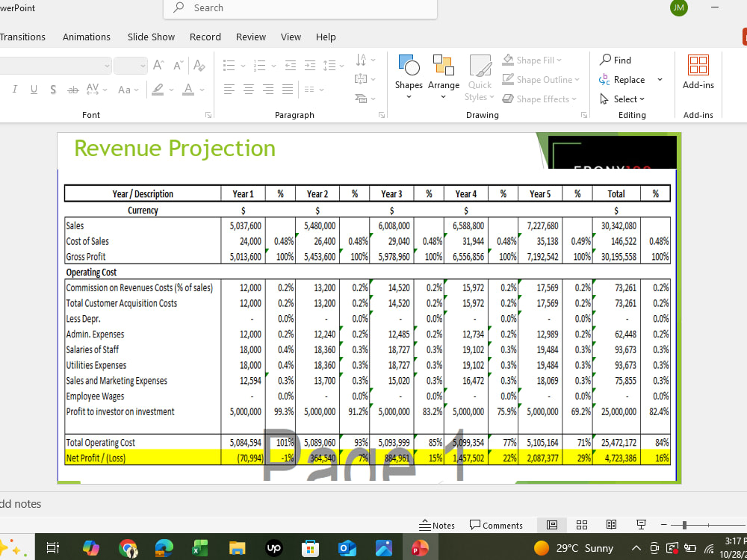This screenshot has width=747, height=560.
Task: Switch to Slide Sorter view
Action: click(582, 525)
